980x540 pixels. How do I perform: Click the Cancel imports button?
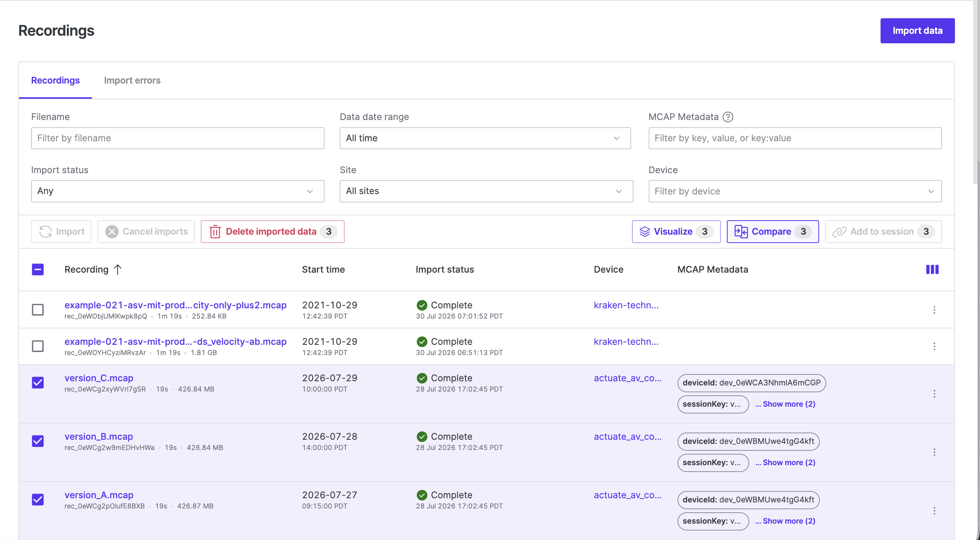coord(146,231)
